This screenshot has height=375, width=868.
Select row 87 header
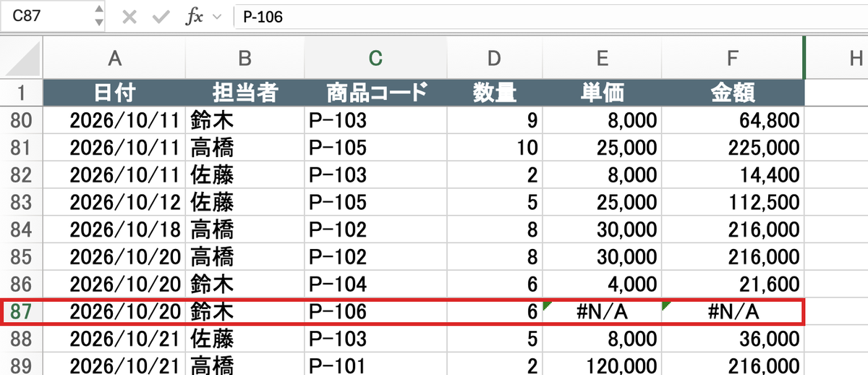coord(22,311)
